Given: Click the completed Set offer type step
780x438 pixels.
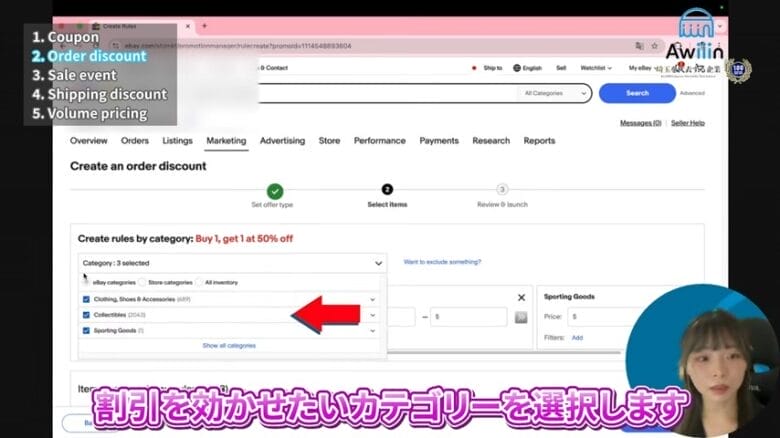Looking at the screenshot, I should pos(275,191).
